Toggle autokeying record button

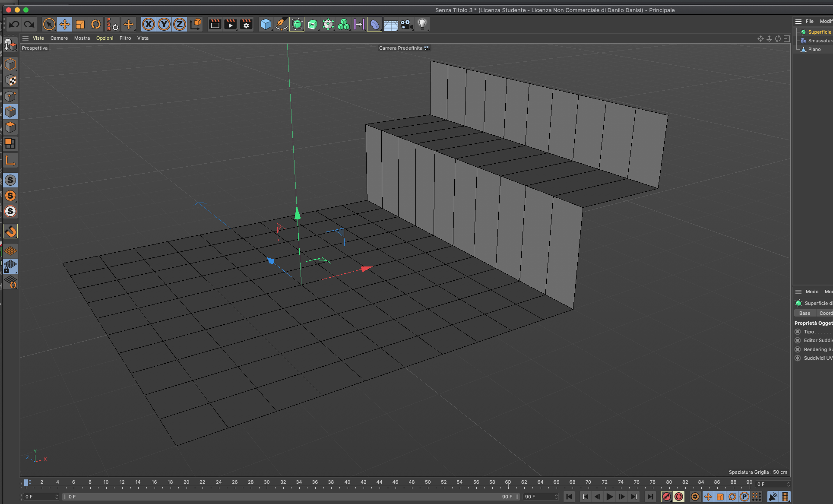pos(679,497)
